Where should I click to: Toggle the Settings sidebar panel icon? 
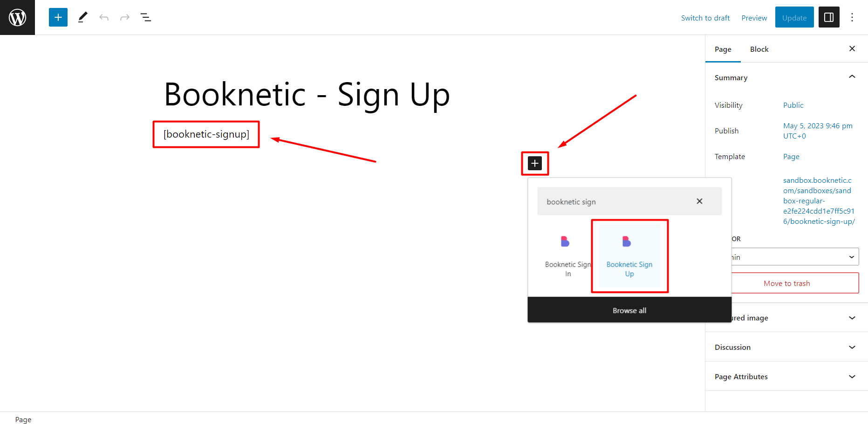click(x=828, y=17)
